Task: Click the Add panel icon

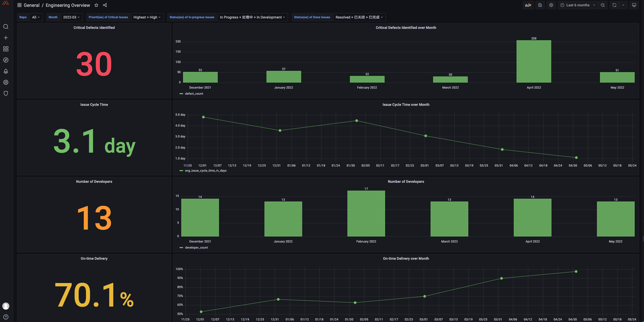Action: 528,5
